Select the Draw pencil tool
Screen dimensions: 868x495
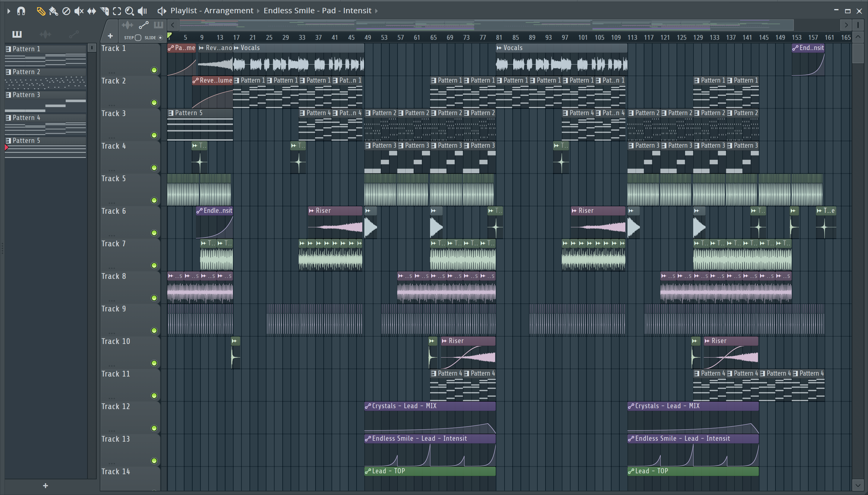(41, 11)
